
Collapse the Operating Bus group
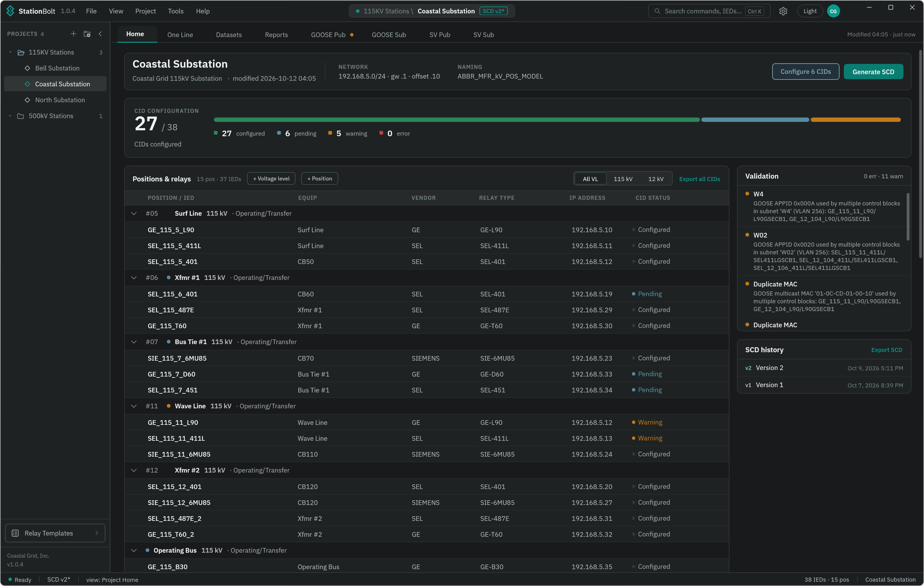[x=134, y=550]
